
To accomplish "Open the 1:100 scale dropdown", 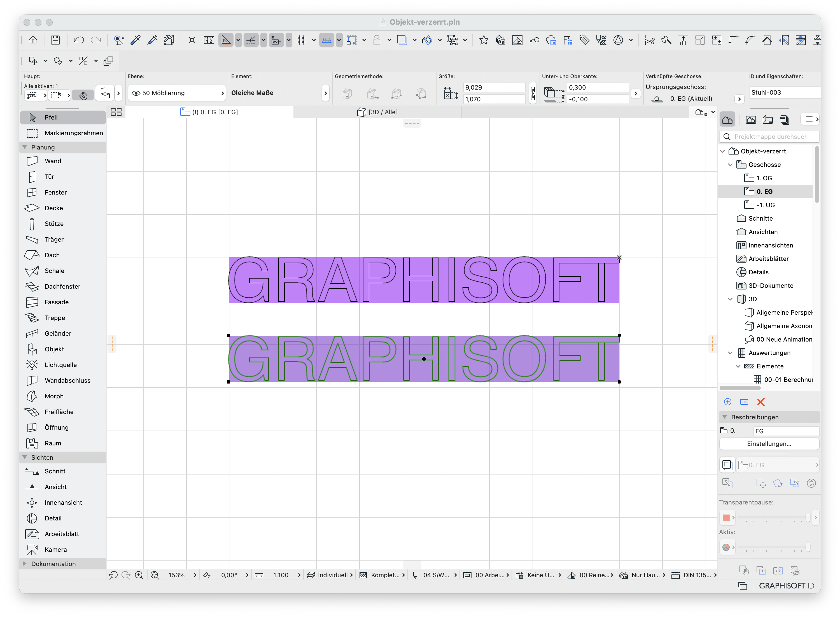I will pos(299,575).
